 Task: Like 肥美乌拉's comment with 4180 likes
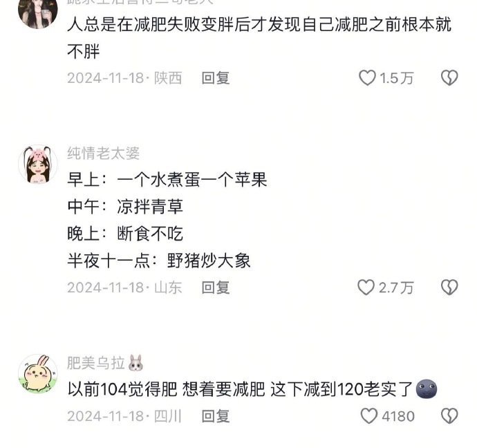(x=368, y=416)
